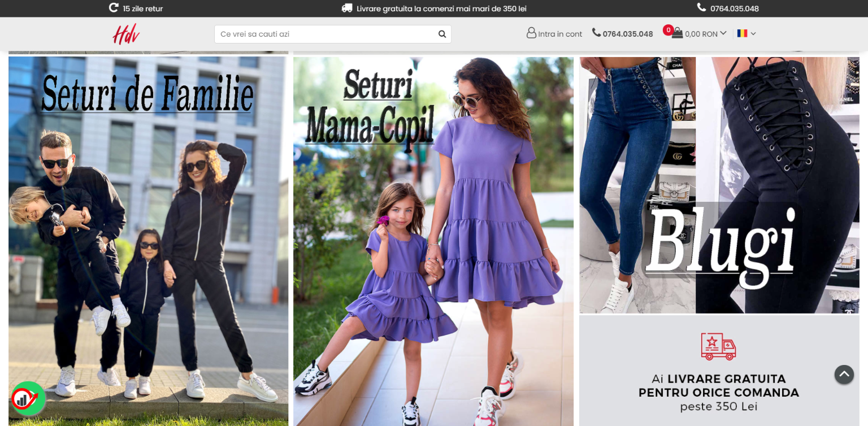Click the '15 zile retur' text
868x426 pixels.
[143, 8]
